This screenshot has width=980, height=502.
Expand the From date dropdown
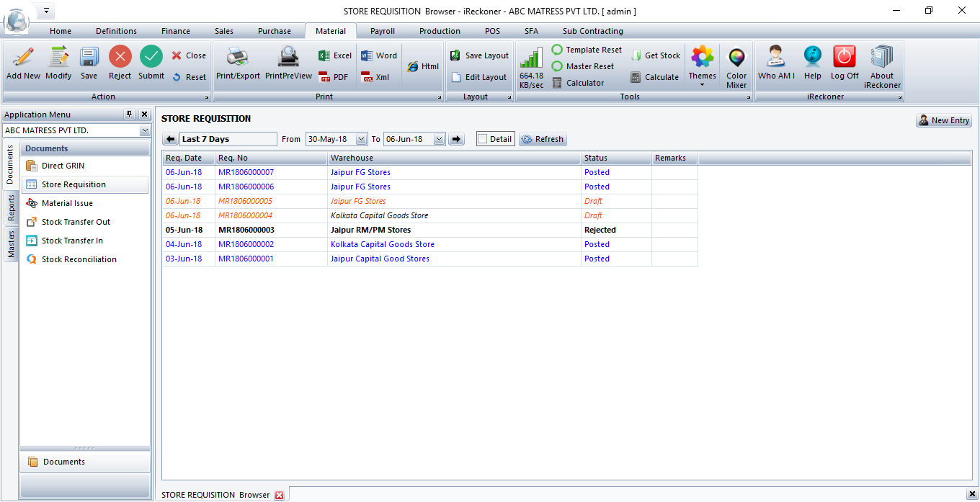(x=361, y=139)
